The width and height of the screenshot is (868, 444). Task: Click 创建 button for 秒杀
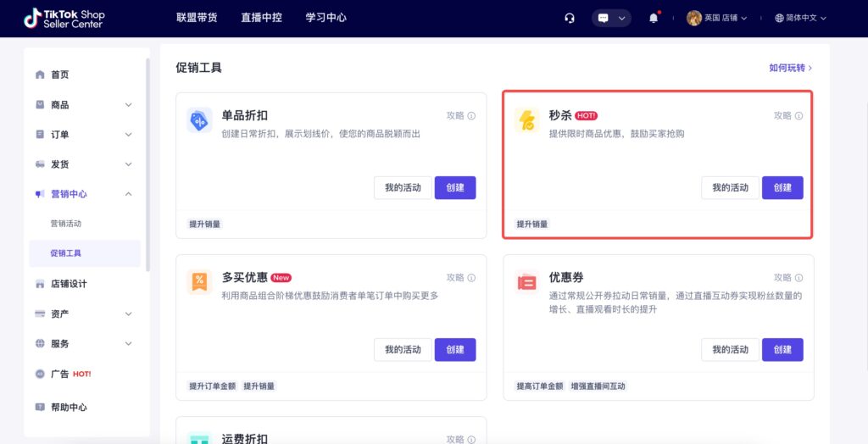click(x=782, y=187)
